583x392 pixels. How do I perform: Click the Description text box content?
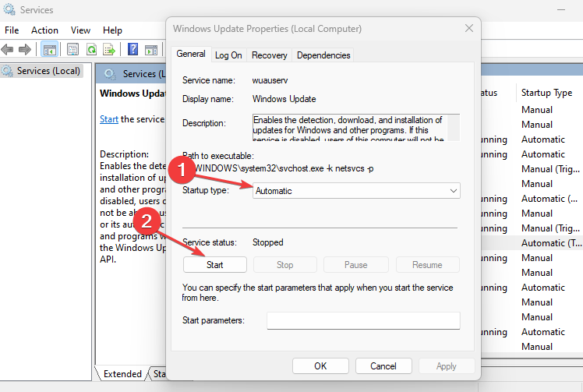point(349,128)
